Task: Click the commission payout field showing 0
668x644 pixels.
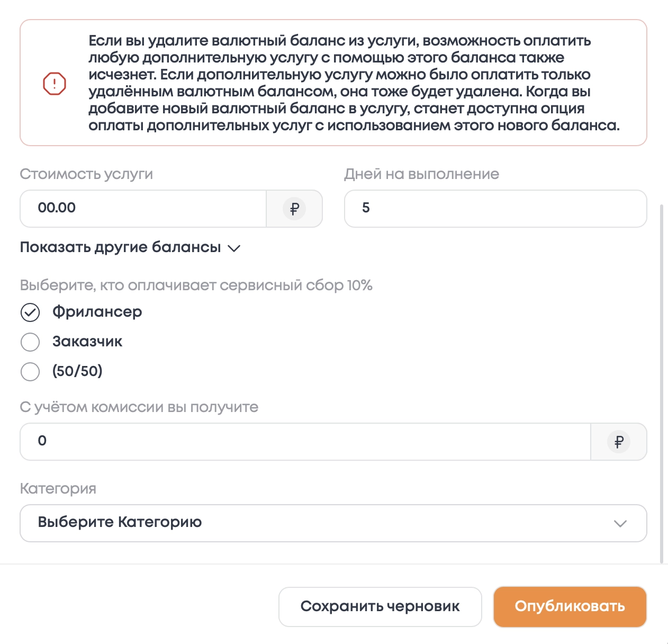Action: (x=305, y=442)
